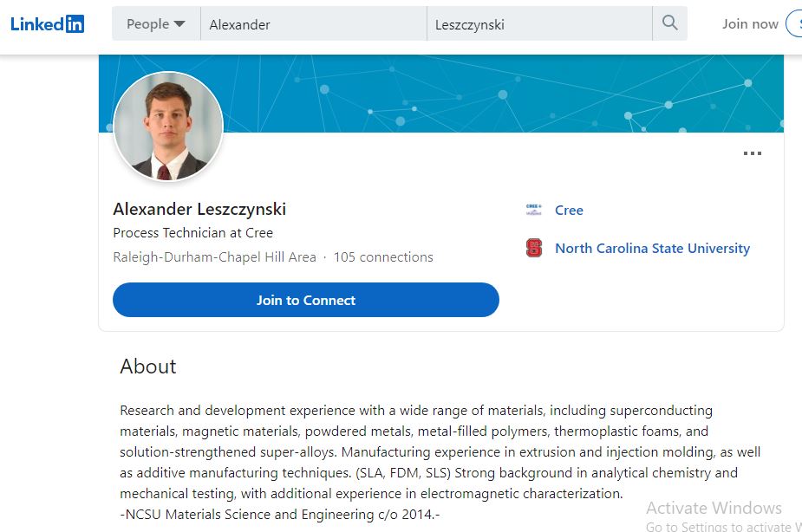
Task: Open the Cree company link
Action: click(x=569, y=210)
